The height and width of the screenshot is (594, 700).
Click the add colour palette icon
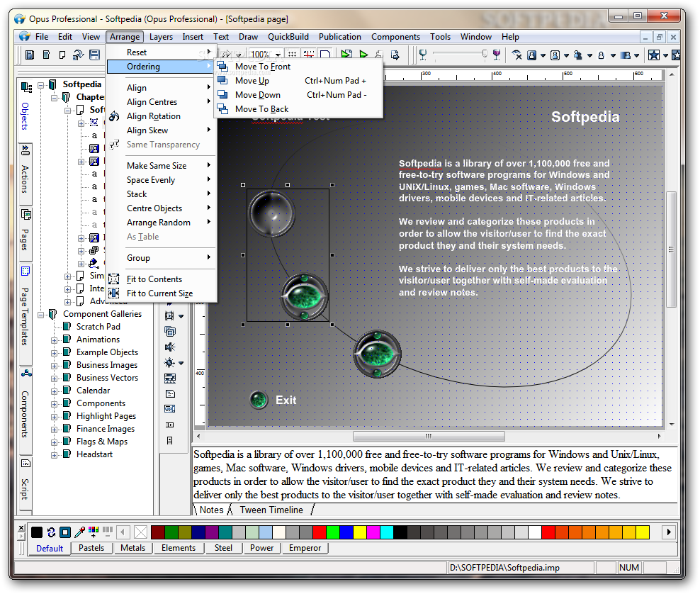[x=94, y=532]
